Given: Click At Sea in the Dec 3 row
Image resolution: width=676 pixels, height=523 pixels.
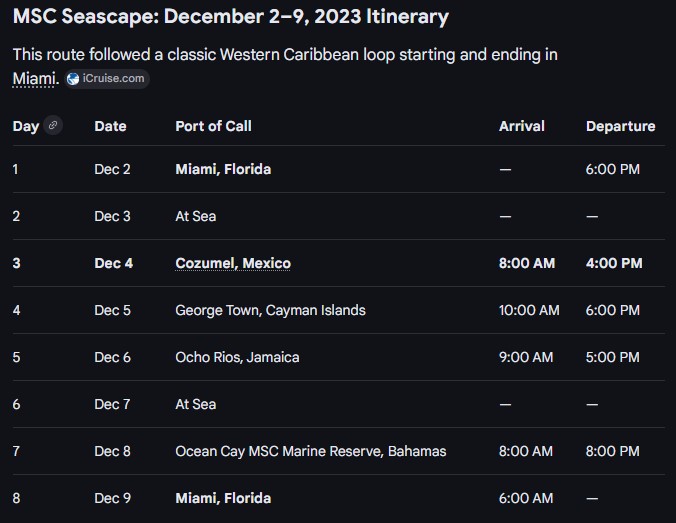Looking at the screenshot, I should (196, 216).
